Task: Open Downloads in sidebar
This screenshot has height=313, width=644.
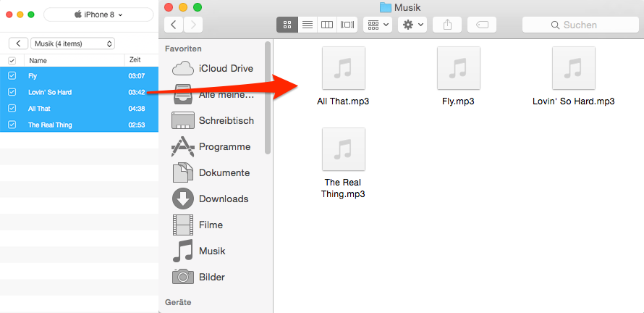Action: [211, 199]
